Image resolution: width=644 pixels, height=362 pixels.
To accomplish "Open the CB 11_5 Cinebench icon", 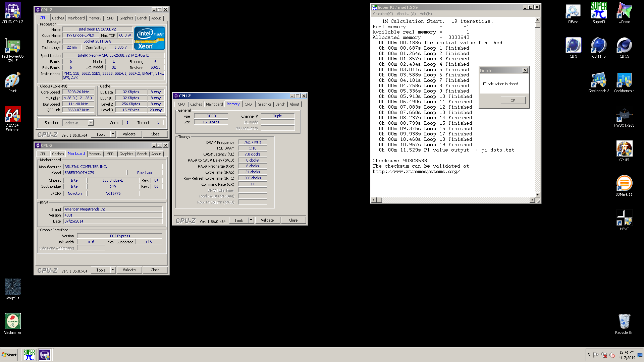I will point(599,48).
